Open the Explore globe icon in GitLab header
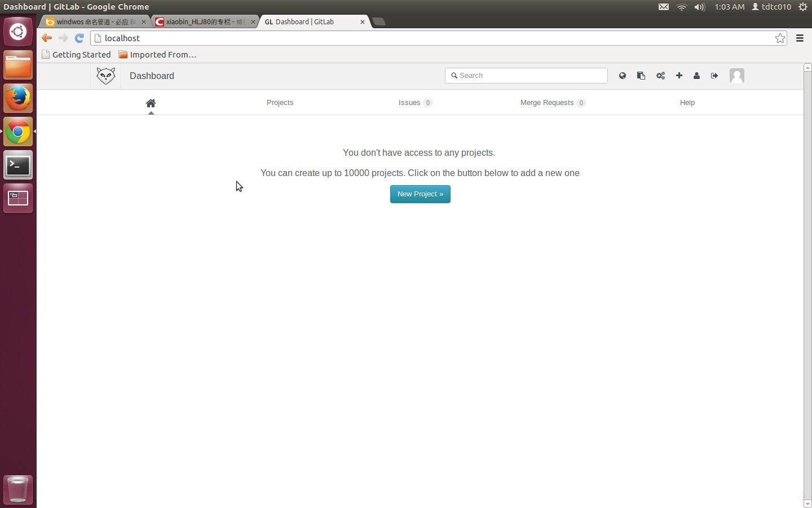This screenshot has height=508, width=812. 622,76
